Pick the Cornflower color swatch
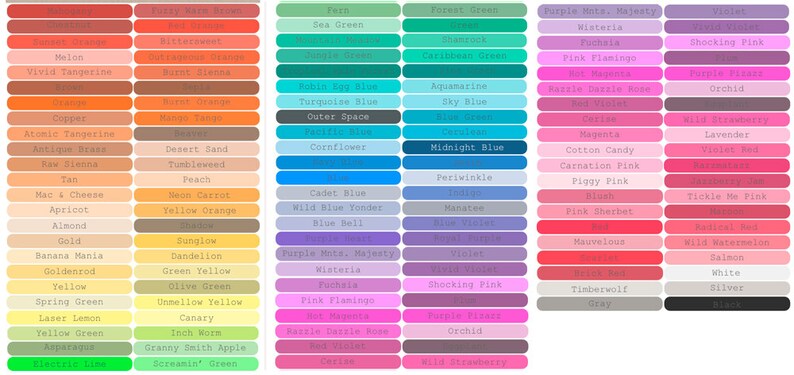 coord(338,147)
